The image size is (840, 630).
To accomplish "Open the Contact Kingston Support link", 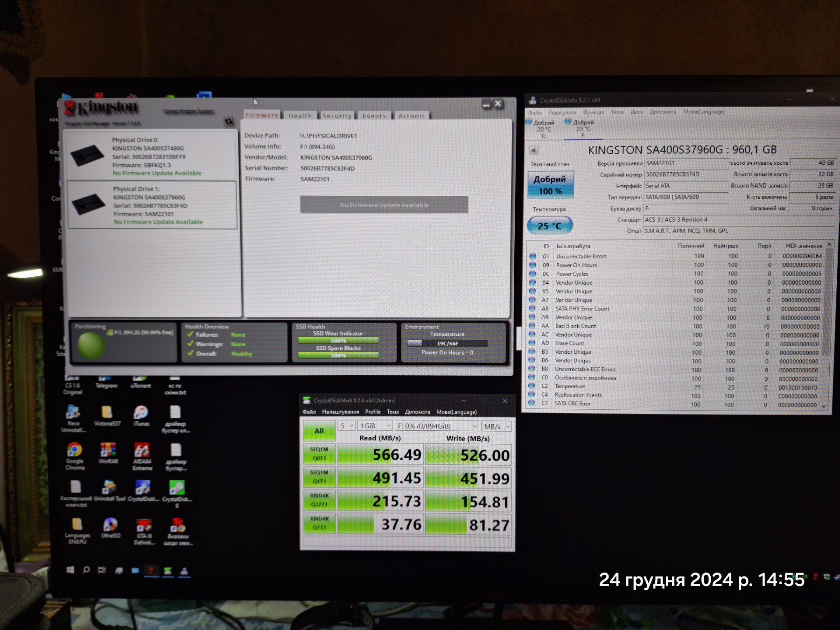I will point(189,111).
